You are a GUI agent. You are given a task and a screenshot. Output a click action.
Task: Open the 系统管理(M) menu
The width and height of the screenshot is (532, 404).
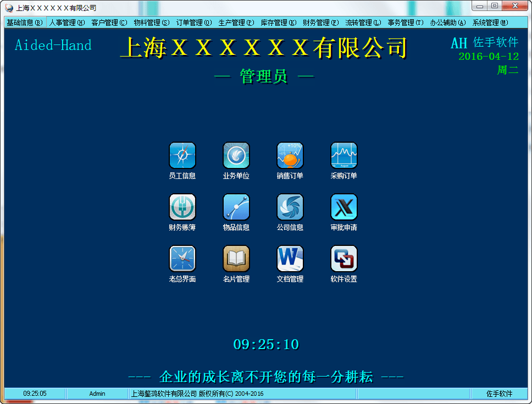490,23
